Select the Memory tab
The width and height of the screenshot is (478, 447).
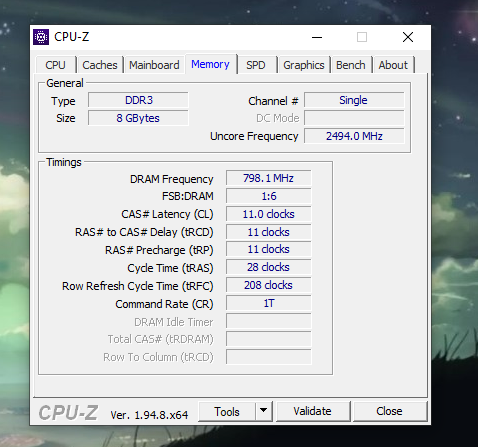(x=210, y=64)
